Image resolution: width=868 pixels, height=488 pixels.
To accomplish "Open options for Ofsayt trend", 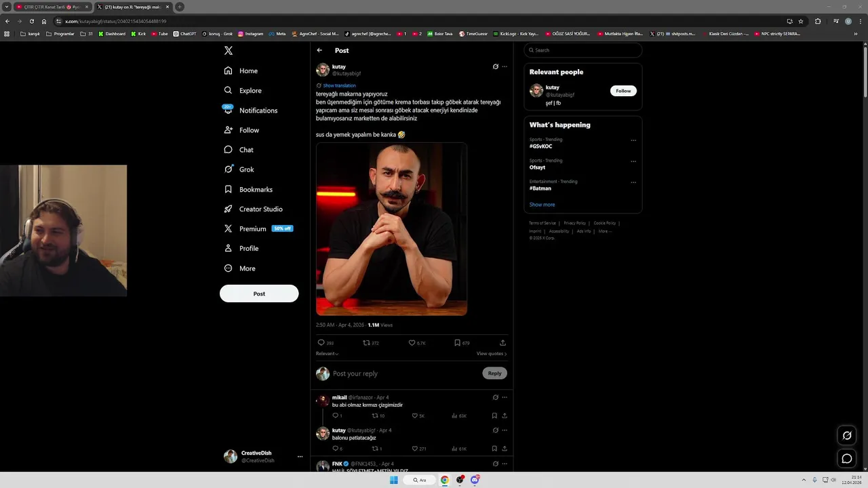I will point(633,161).
